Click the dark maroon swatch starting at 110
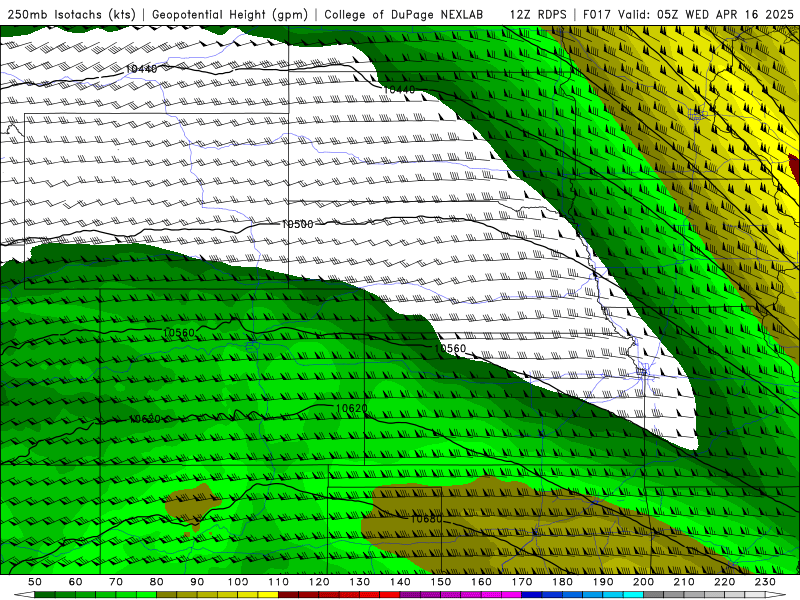 click(288, 595)
